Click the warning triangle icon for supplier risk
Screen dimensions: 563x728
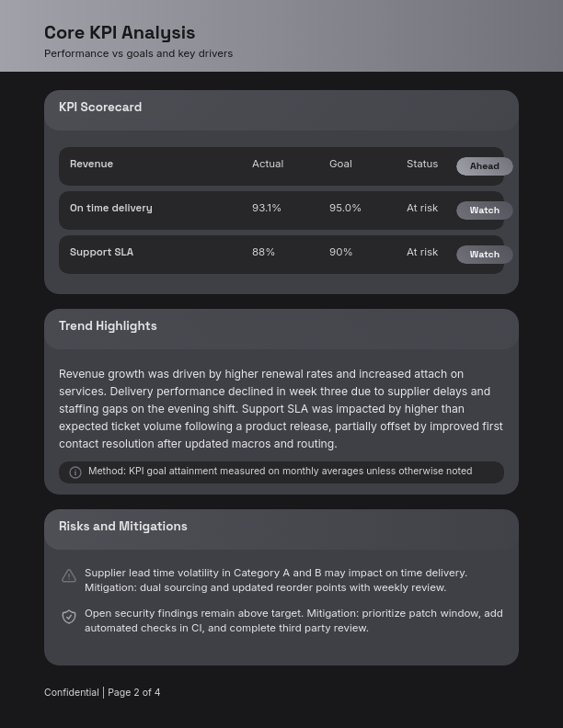69,576
